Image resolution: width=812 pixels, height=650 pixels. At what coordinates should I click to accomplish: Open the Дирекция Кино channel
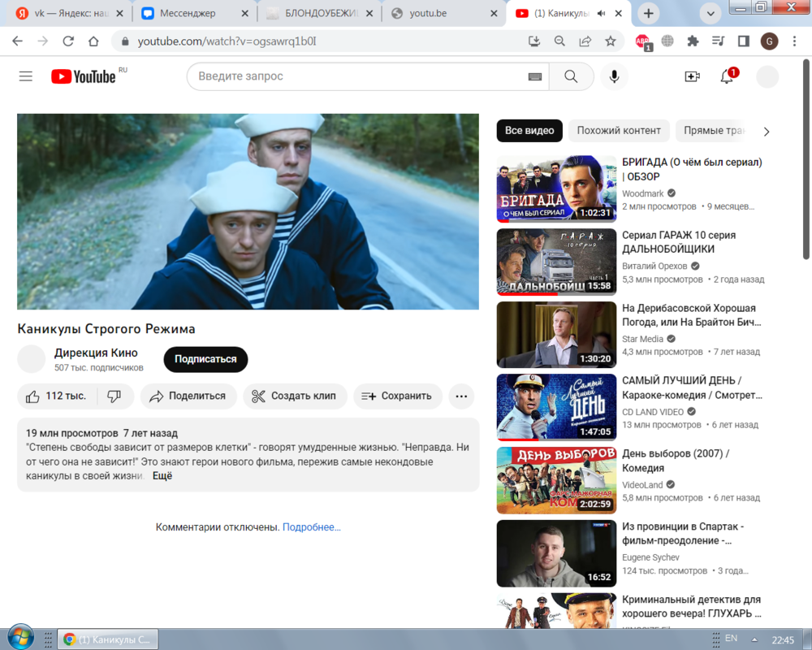[x=96, y=353]
